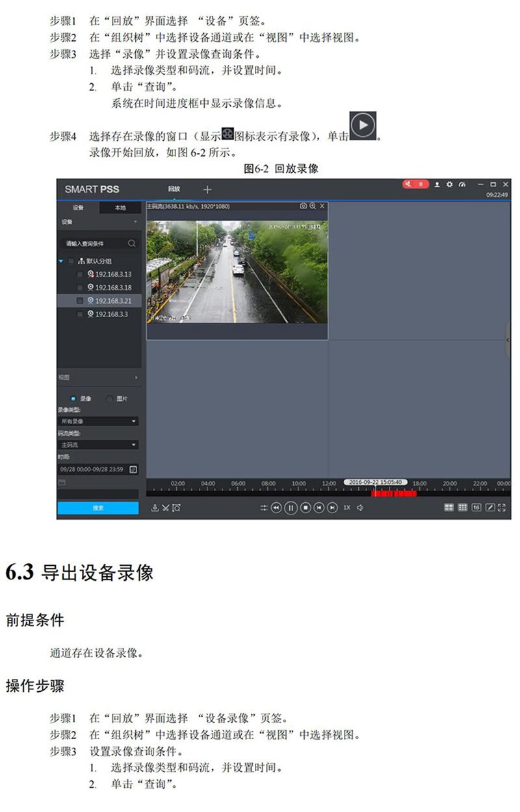
Task: Collapse the 默认分组 tree group
Action: 61,260
